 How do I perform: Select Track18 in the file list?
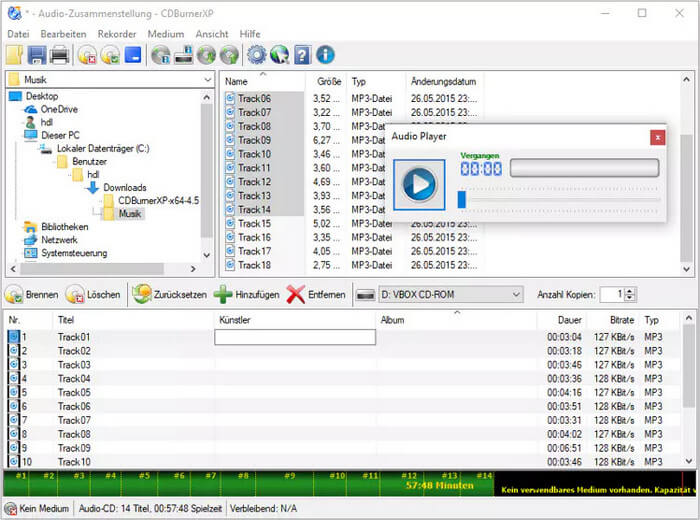click(254, 265)
